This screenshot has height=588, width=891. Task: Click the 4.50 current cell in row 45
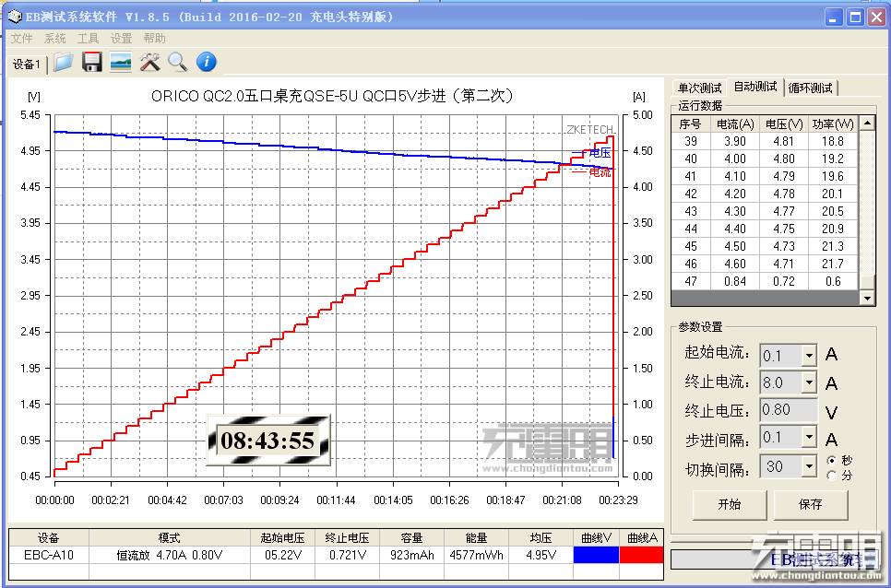tap(735, 246)
